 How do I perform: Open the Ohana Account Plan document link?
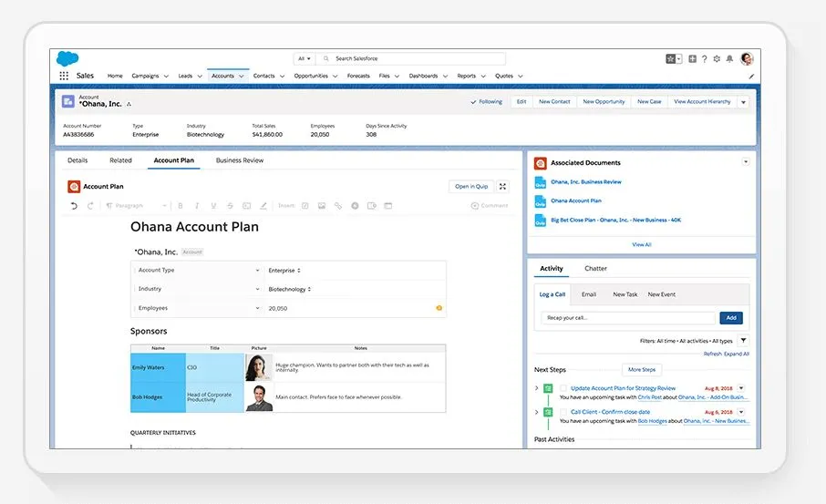[576, 201]
